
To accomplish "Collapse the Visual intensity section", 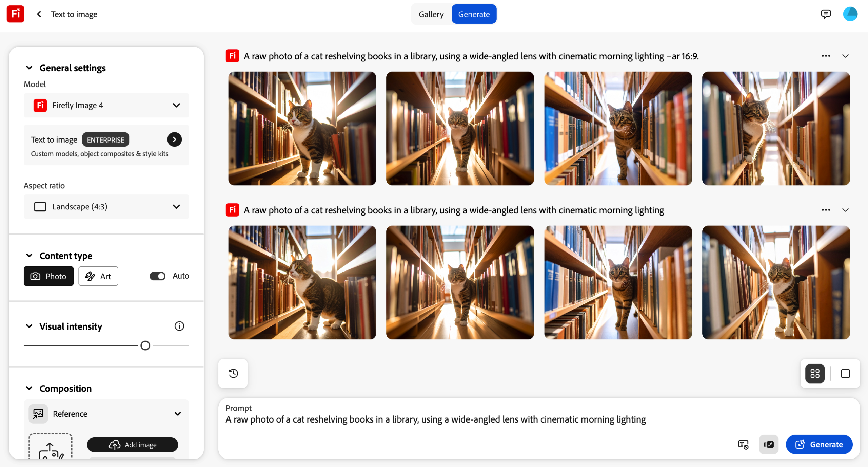I will (29, 326).
